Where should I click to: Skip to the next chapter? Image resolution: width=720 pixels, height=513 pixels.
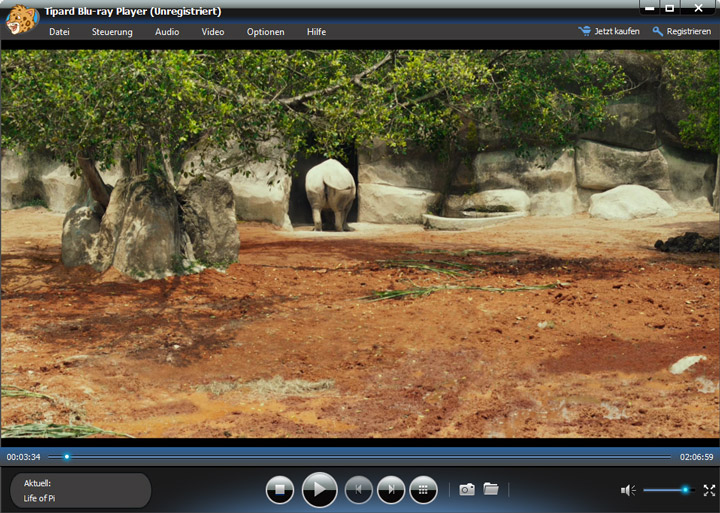tap(391, 490)
